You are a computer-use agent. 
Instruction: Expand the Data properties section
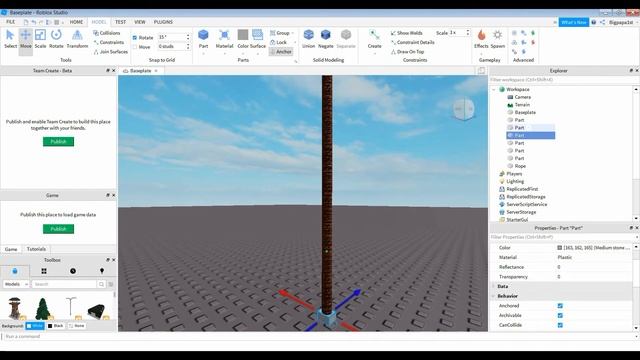pyautogui.click(x=494, y=287)
